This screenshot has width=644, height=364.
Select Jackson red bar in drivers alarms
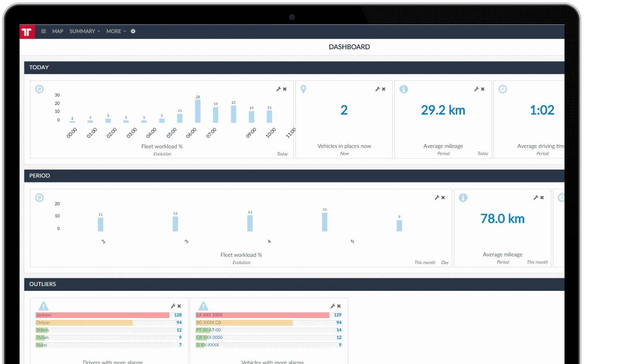point(102,315)
